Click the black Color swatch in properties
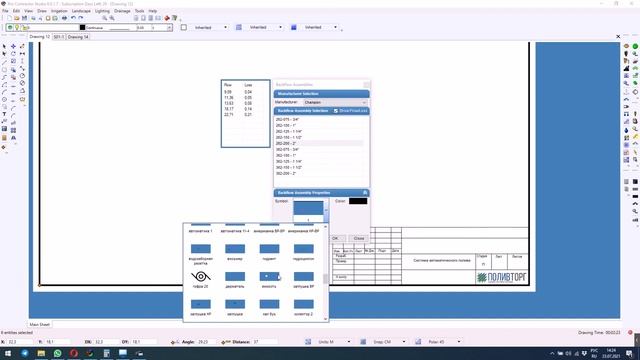The image size is (640, 360). pyautogui.click(x=358, y=201)
